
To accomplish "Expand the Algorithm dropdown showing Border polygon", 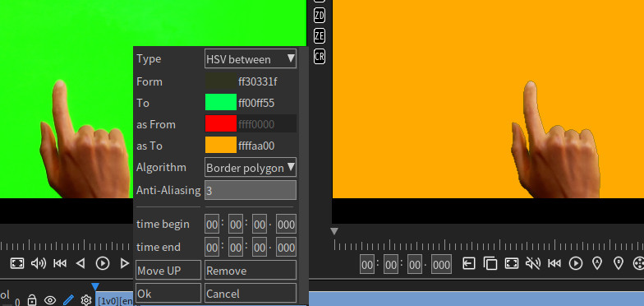I will [x=251, y=168].
